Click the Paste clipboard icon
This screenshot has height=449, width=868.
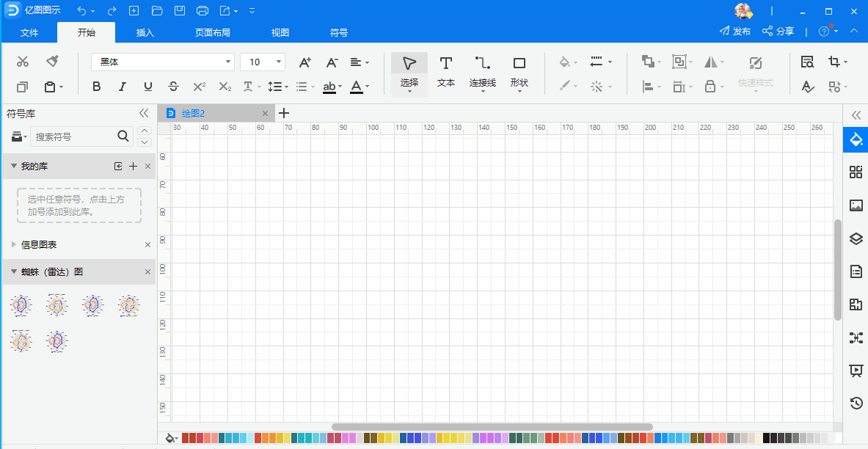(x=51, y=87)
